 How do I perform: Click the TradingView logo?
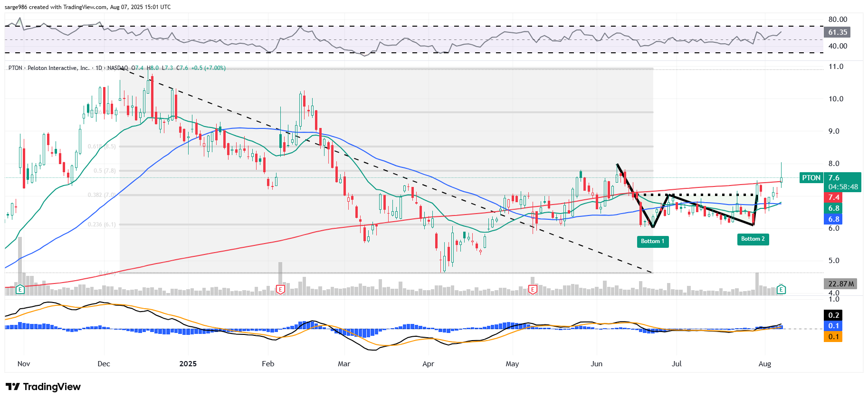pos(43,387)
